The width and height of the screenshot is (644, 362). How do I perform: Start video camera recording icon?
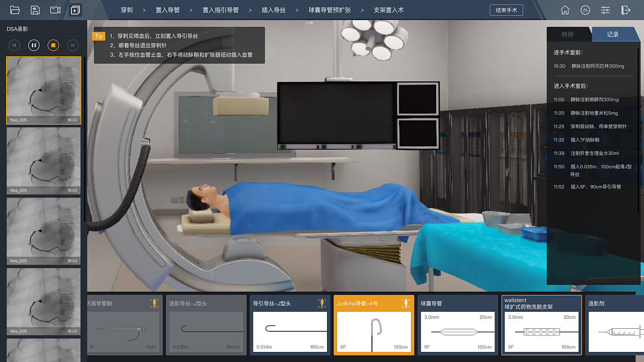(x=55, y=10)
